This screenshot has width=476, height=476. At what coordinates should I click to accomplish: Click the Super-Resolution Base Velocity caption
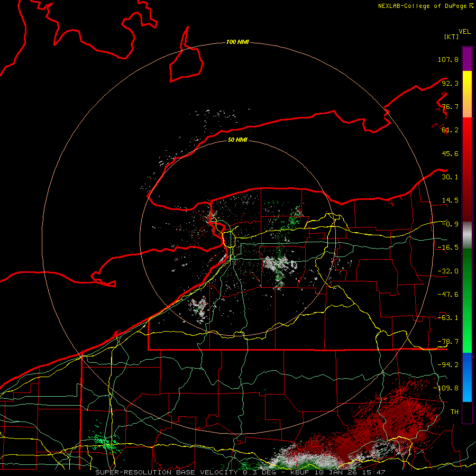point(240,472)
